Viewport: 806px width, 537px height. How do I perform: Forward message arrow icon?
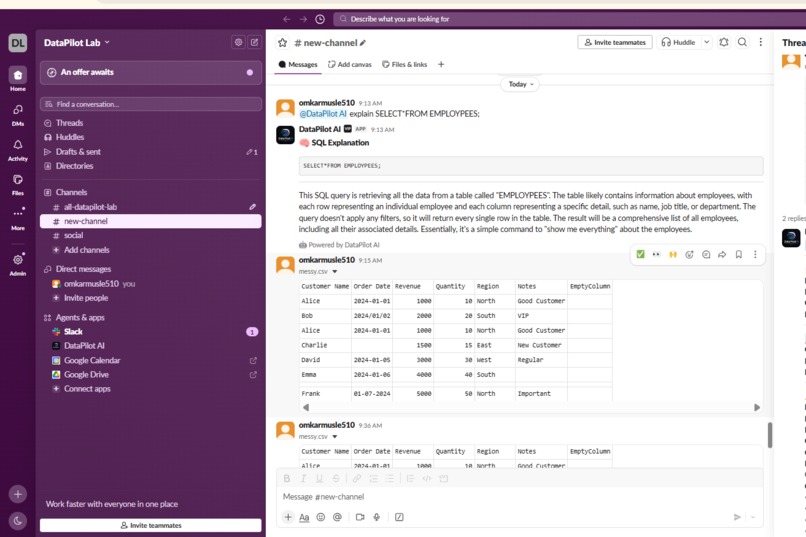(x=722, y=254)
